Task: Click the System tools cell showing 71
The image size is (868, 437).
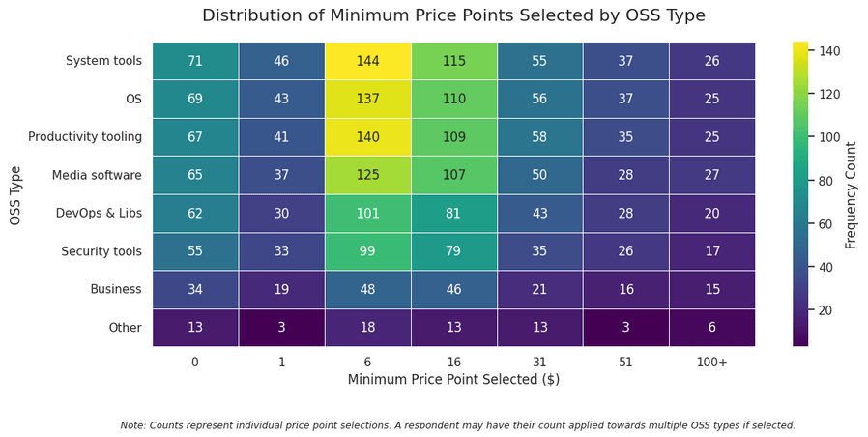Action: coord(195,61)
